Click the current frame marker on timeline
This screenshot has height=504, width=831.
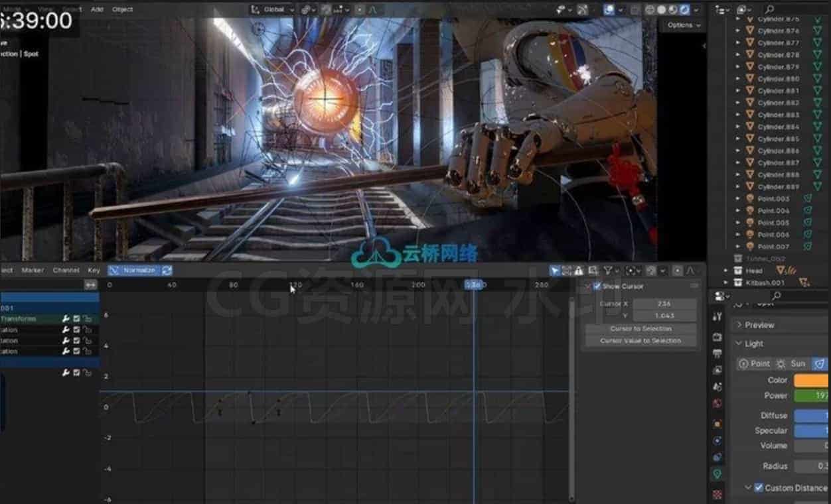click(x=473, y=284)
